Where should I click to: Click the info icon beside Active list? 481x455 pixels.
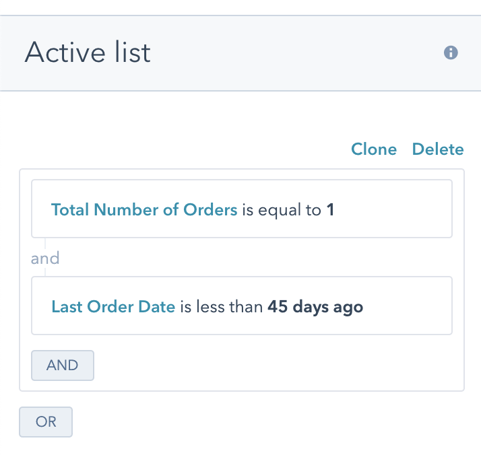point(451,53)
